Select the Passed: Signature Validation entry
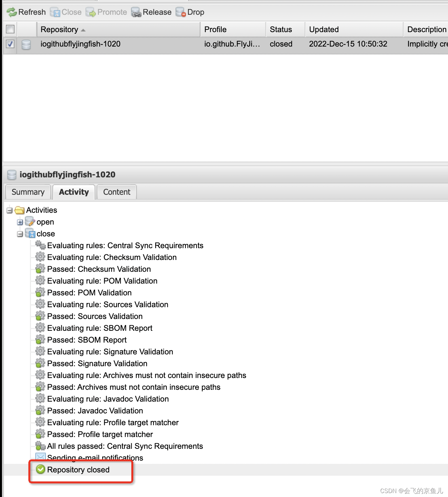Image resolution: width=448 pixels, height=497 pixels. coord(97,363)
